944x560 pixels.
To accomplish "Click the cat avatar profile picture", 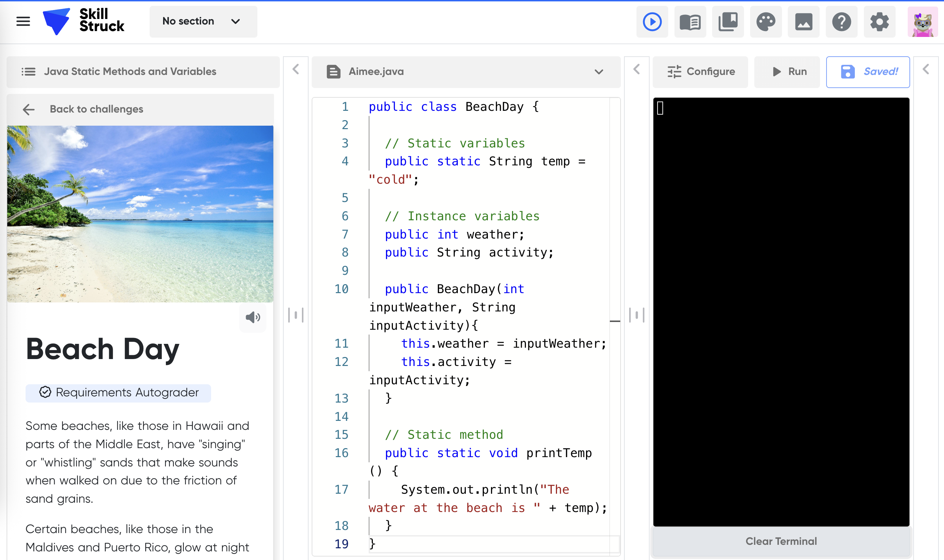I will [x=922, y=22].
